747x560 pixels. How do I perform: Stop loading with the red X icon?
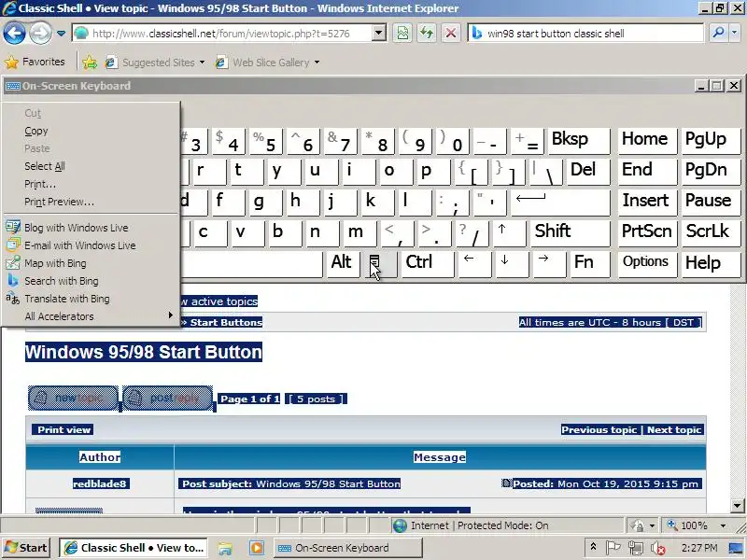tap(451, 34)
